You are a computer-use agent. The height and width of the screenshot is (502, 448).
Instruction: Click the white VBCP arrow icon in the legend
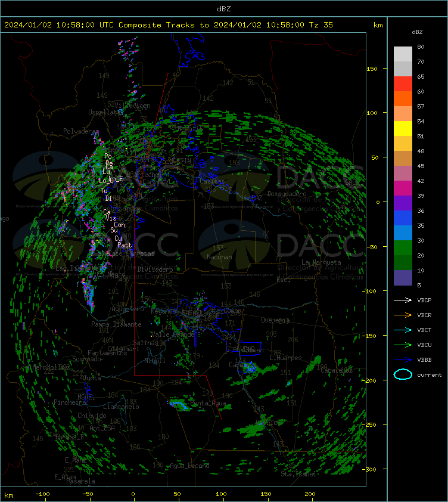[403, 300]
